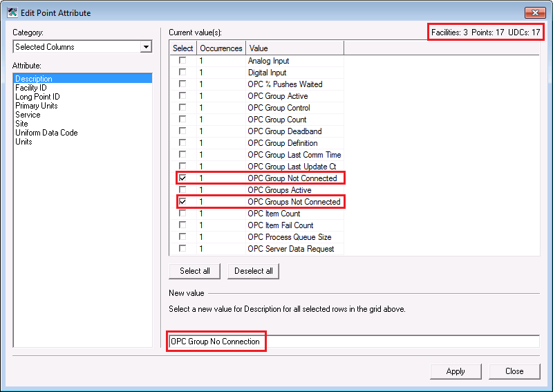
Task: Uncheck the OPC Group Not Connected checkbox
Action: tap(182, 178)
